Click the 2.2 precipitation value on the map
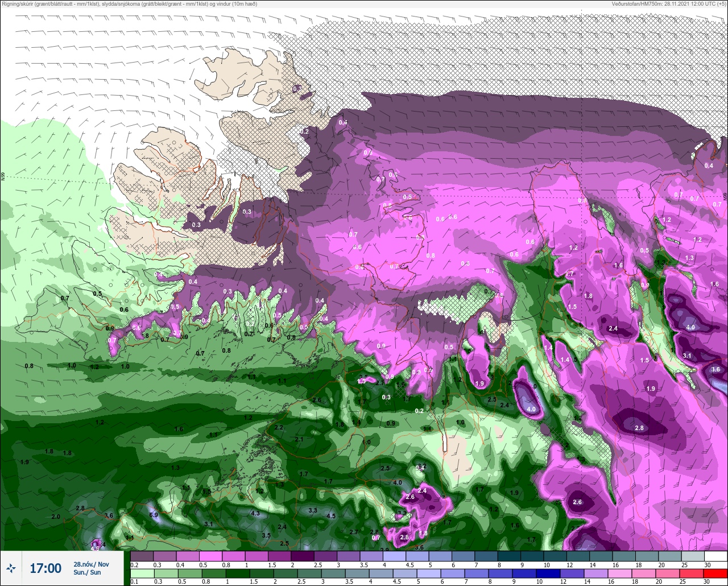The image size is (728, 586). tap(279, 427)
